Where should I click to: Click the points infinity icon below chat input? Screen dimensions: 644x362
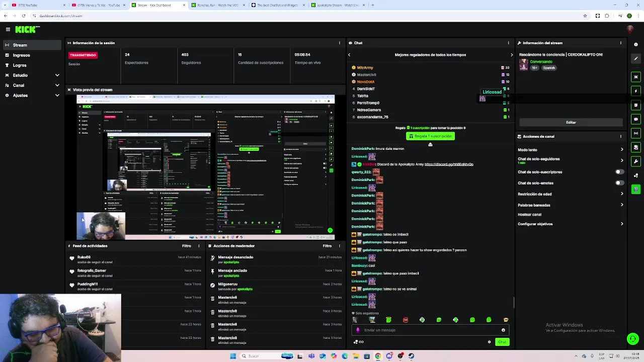(359, 342)
